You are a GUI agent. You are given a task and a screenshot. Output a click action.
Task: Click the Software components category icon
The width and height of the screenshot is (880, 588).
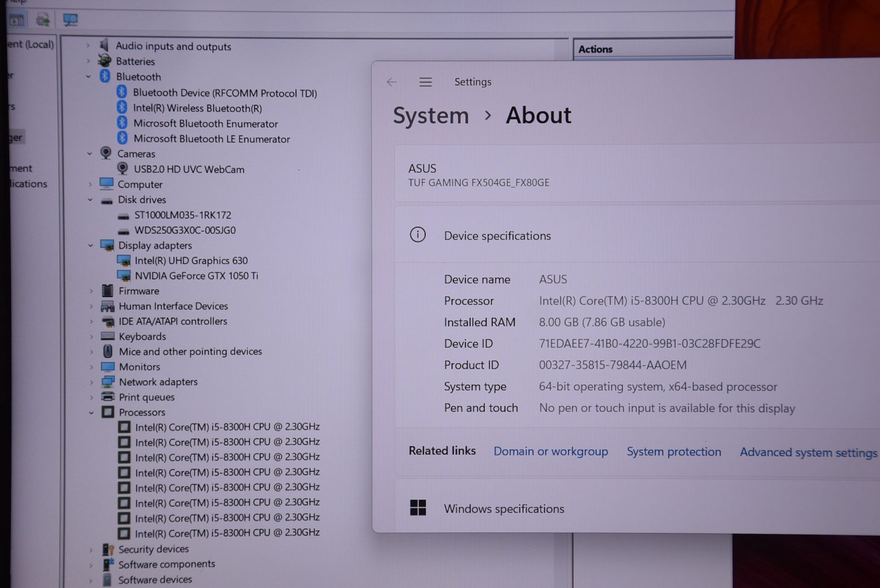(108, 564)
